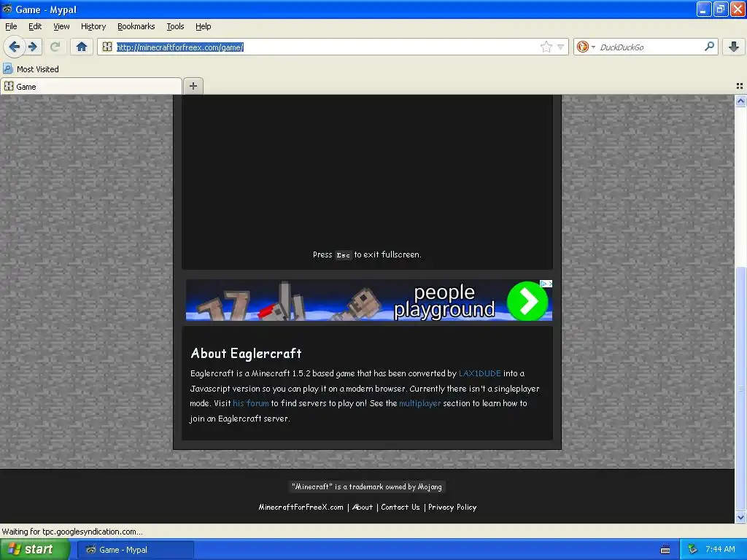Close the ad with the X icon

[x=550, y=284]
